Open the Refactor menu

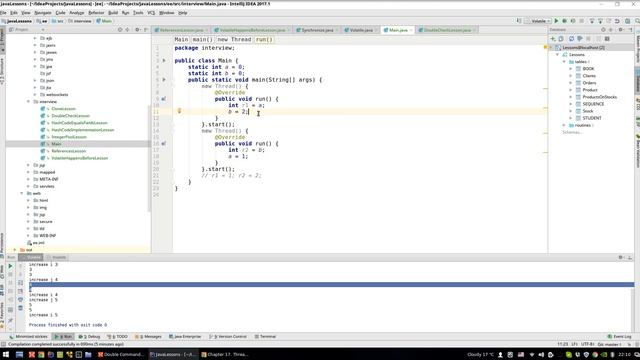(96, 13)
